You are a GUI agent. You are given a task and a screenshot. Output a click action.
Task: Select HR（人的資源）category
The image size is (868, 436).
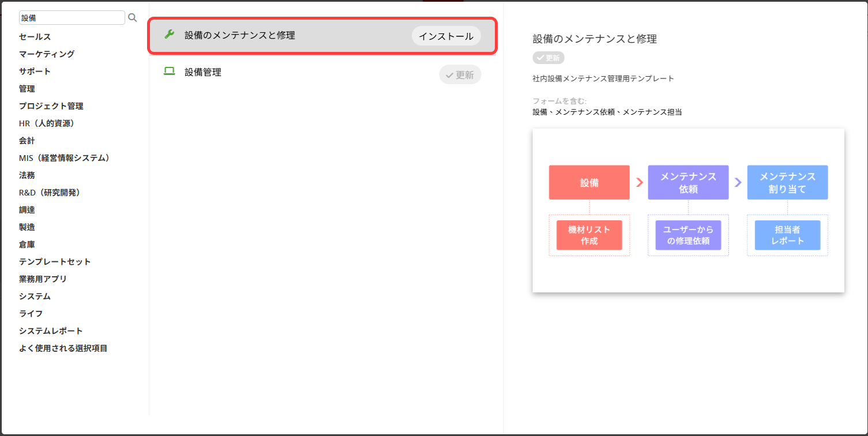coord(47,123)
